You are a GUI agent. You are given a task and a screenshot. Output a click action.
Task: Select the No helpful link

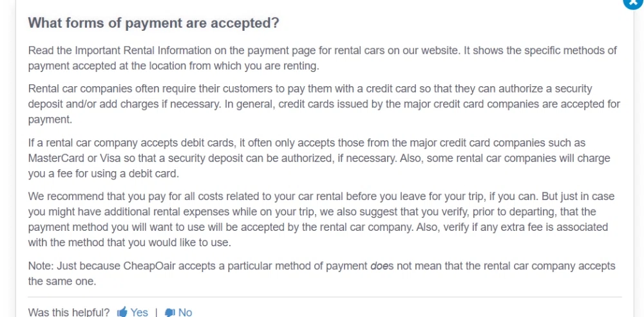coord(185,312)
